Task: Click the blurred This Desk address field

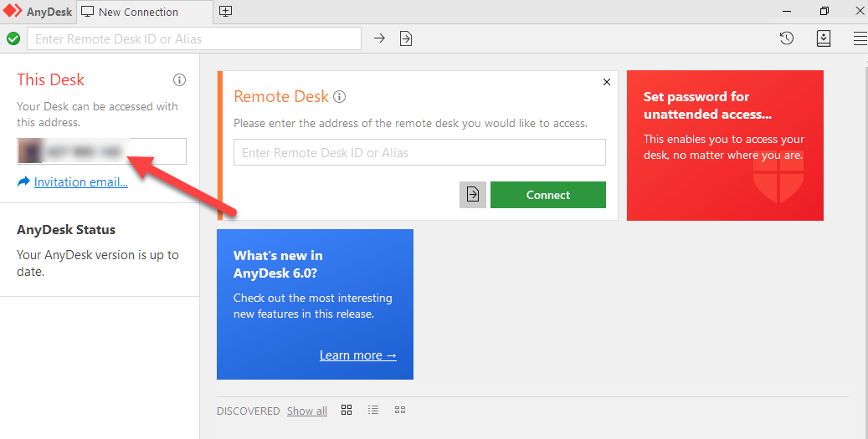Action: tap(102, 151)
